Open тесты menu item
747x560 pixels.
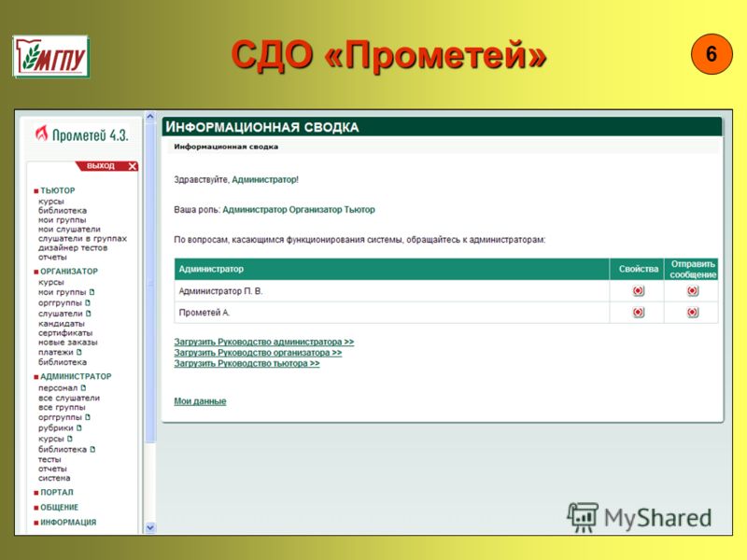49,459
